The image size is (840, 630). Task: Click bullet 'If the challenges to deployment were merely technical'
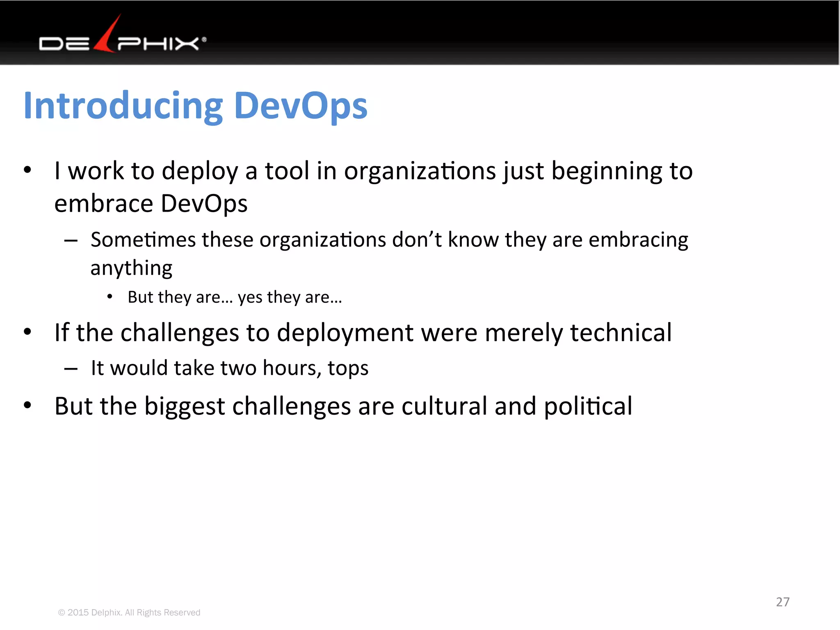click(363, 333)
